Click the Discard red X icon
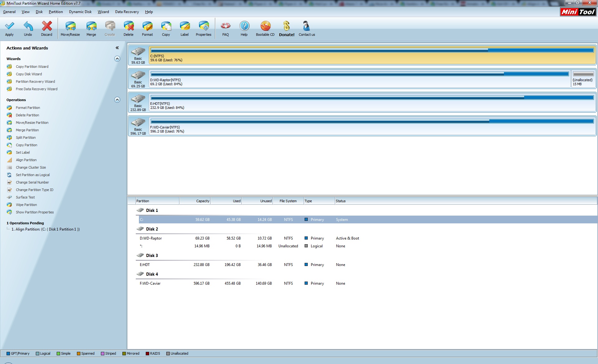598x364 pixels. pos(47,26)
